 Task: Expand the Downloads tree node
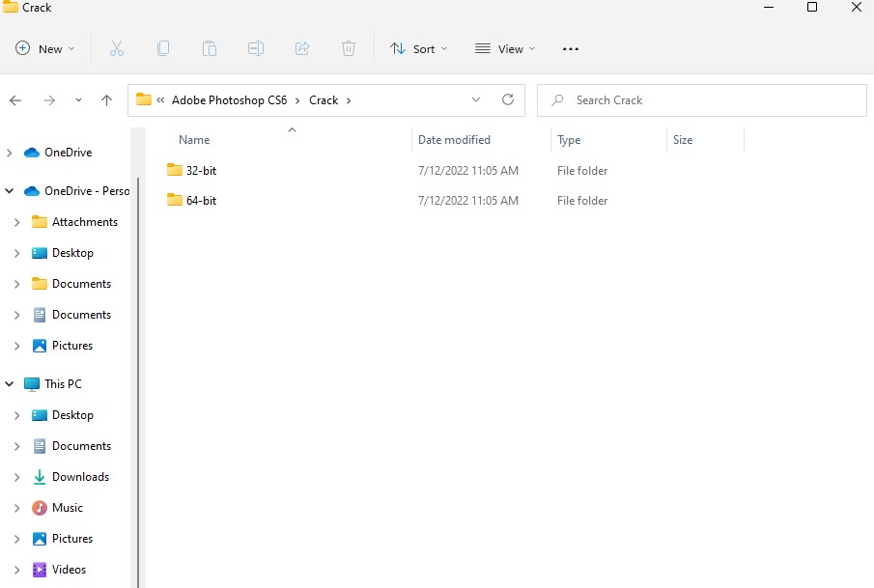(17, 477)
